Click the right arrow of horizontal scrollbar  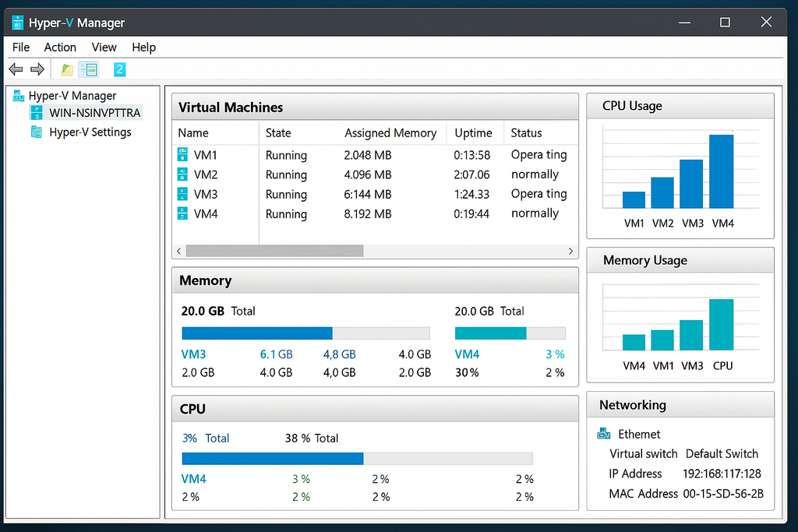point(570,251)
